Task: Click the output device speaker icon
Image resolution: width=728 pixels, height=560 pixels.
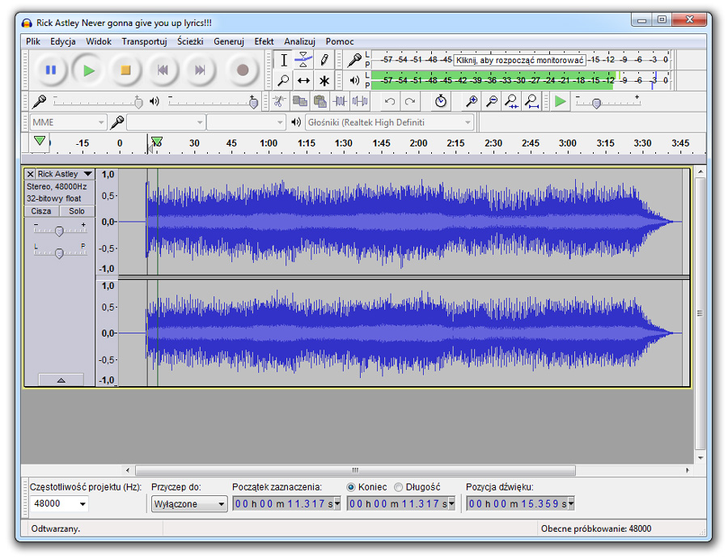Action: (296, 122)
